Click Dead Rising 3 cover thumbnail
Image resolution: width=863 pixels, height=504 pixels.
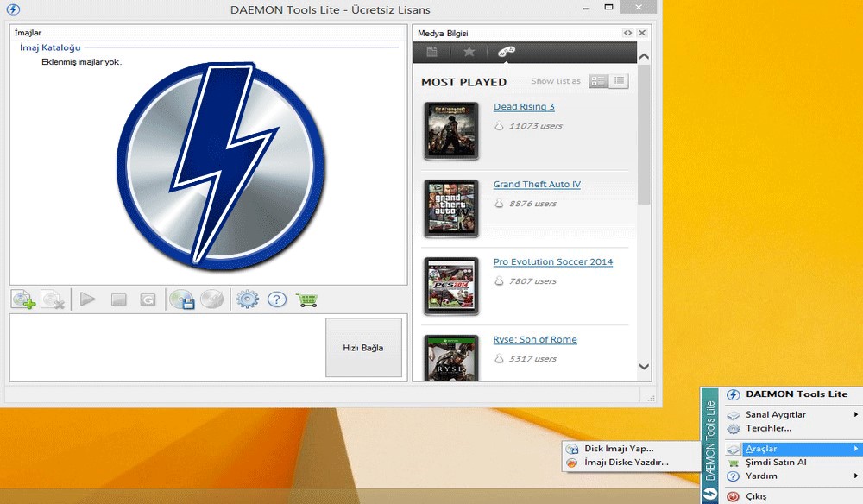point(451,131)
